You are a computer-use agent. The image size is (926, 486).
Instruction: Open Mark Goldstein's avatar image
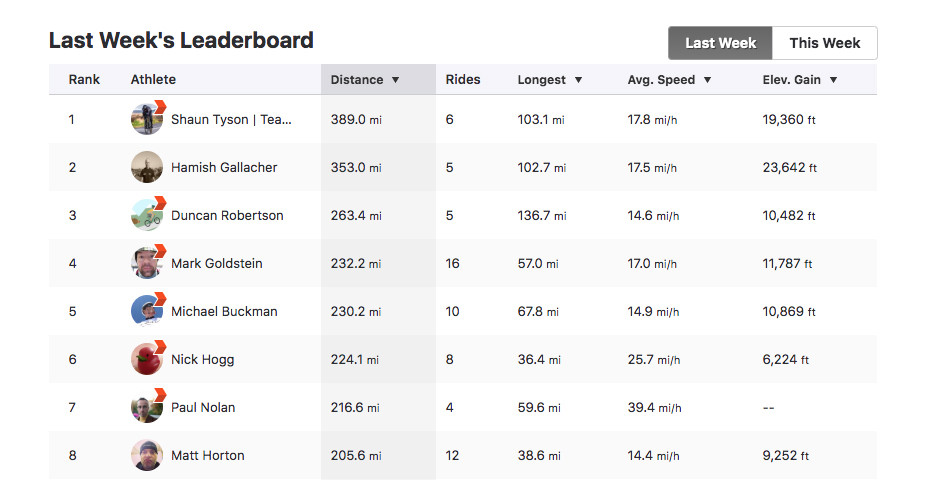point(146,263)
